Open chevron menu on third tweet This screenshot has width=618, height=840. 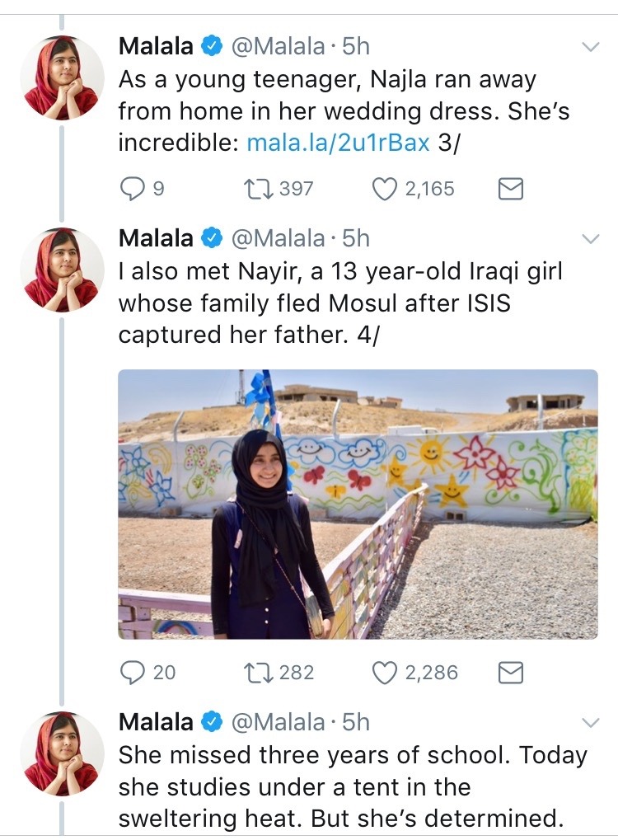click(x=591, y=723)
